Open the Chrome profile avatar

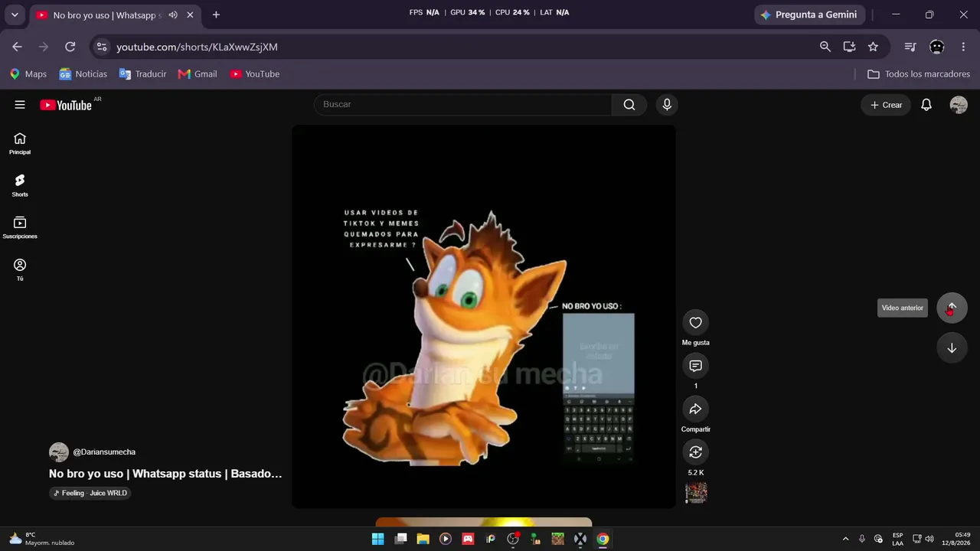pos(937,47)
